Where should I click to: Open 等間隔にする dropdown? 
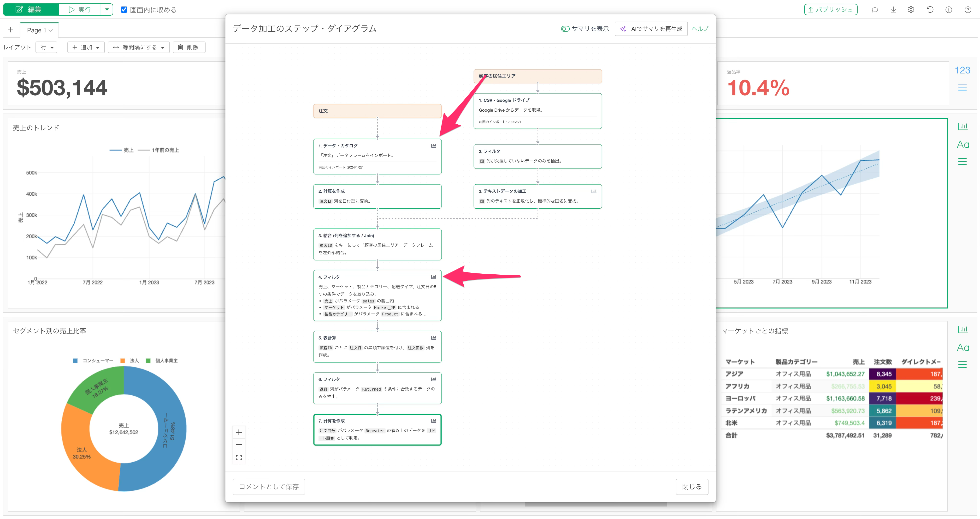[x=139, y=47]
